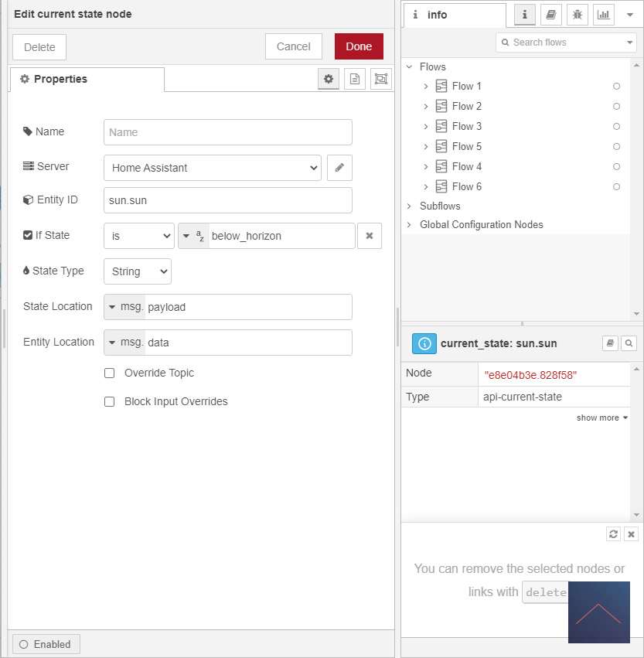
Task: Open the help book sidebar tab
Action: click(x=550, y=15)
